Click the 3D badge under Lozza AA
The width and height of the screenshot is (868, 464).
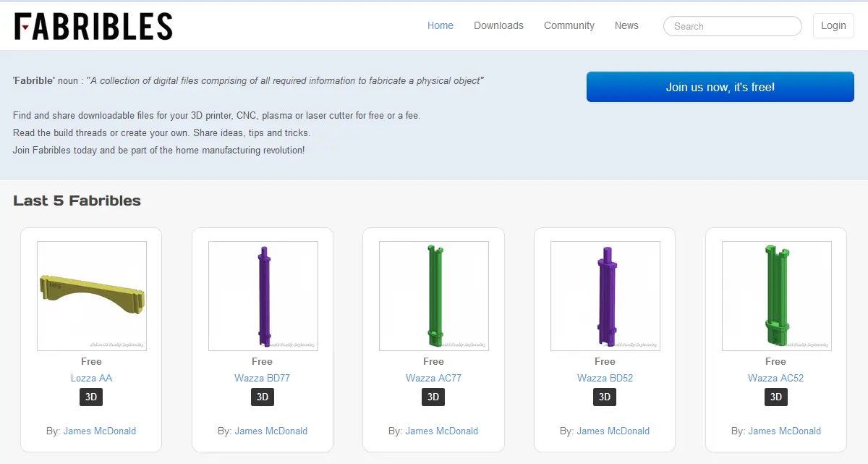click(91, 397)
